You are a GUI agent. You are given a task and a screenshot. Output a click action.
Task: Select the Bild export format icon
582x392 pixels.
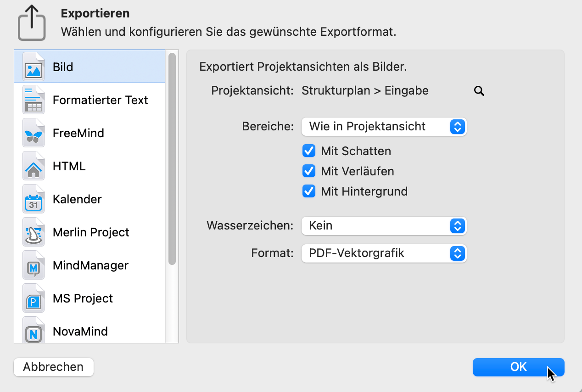33,67
